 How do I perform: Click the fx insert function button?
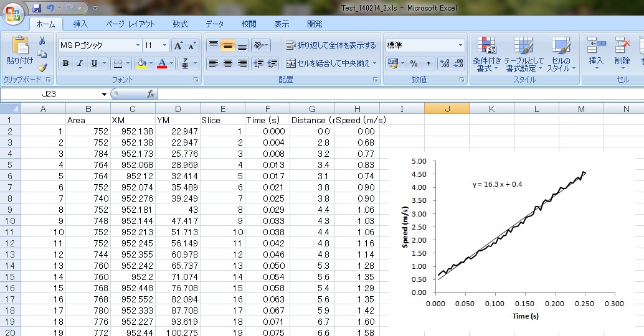[x=151, y=95]
